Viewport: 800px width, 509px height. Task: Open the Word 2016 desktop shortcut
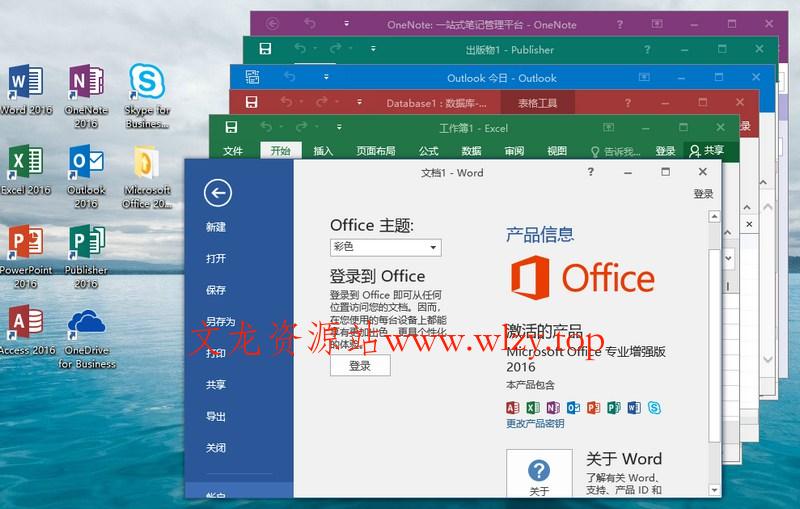[26, 89]
